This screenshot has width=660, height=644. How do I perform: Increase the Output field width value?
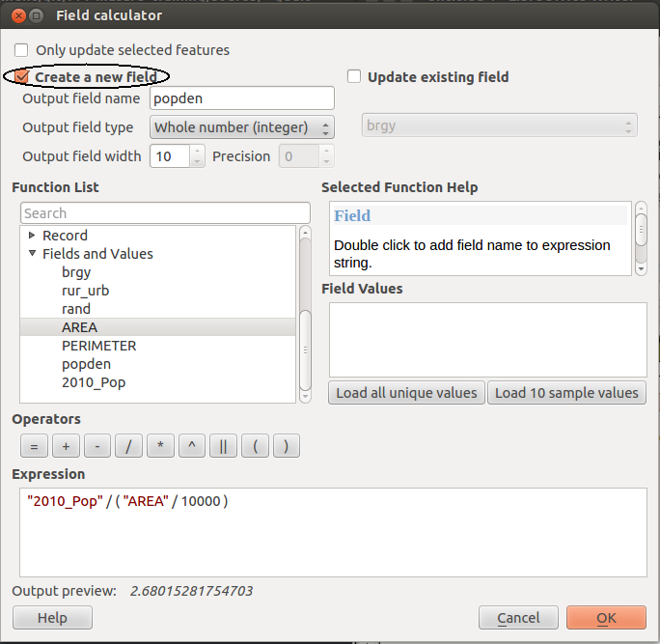197,151
